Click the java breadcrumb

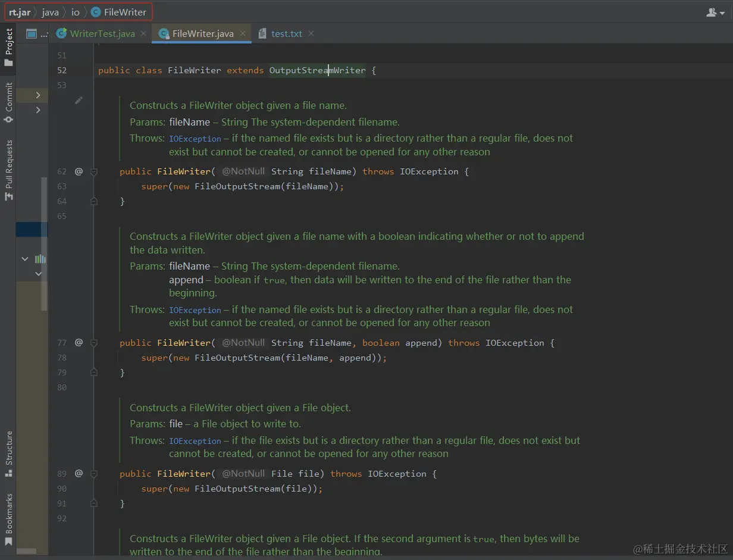[x=51, y=12]
